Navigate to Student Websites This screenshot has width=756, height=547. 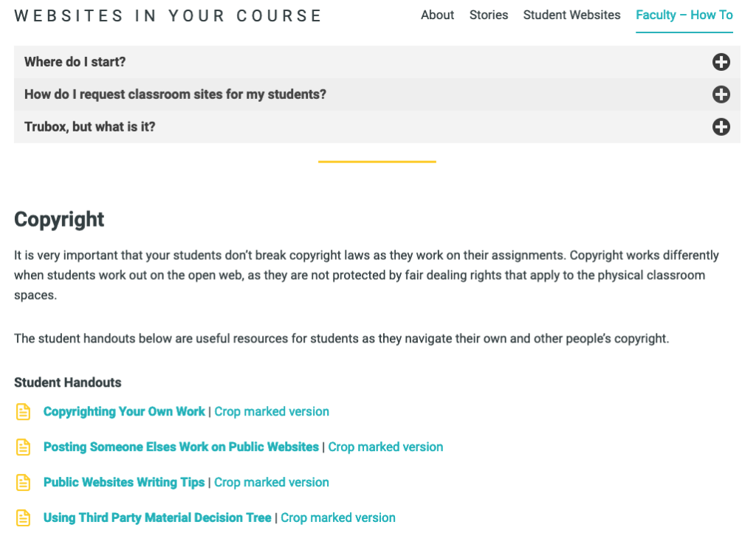click(571, 15)
